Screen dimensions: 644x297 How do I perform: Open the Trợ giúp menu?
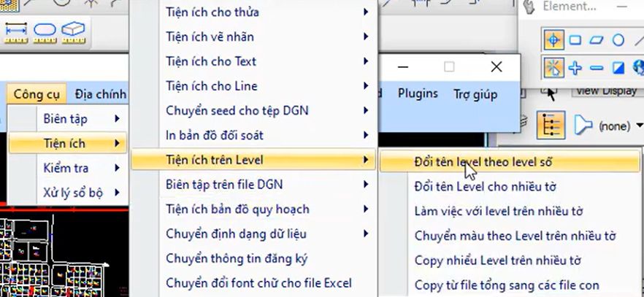click(475, 94)
